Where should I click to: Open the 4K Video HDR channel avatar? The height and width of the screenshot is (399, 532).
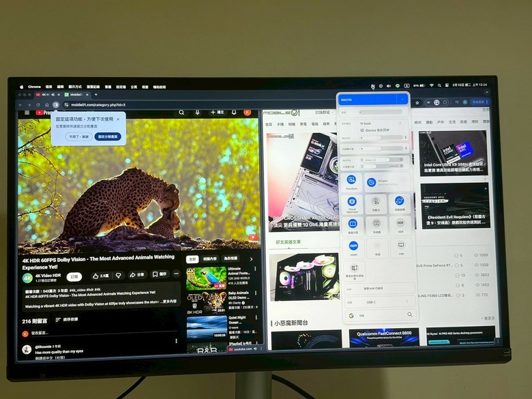point(27,278)
